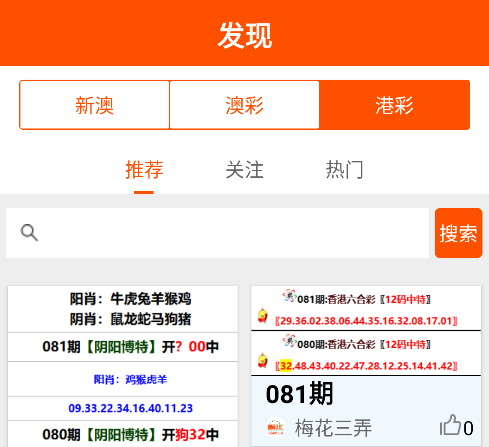The height and width of the screenshot is (447, 489).
Task: Select the 港彩 lottery tab
Action: (394, 105)
